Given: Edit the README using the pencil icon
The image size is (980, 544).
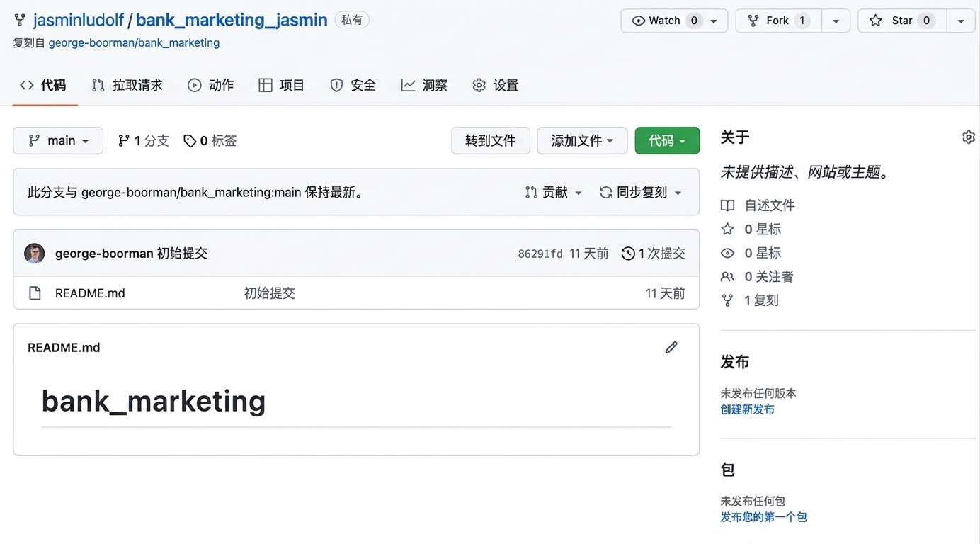Looking at the screenshot, I should click(x=671, y=347).
